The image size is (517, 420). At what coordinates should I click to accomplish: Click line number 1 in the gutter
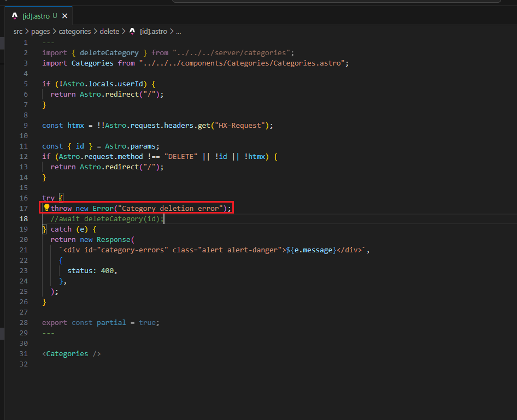coord(25,43)
